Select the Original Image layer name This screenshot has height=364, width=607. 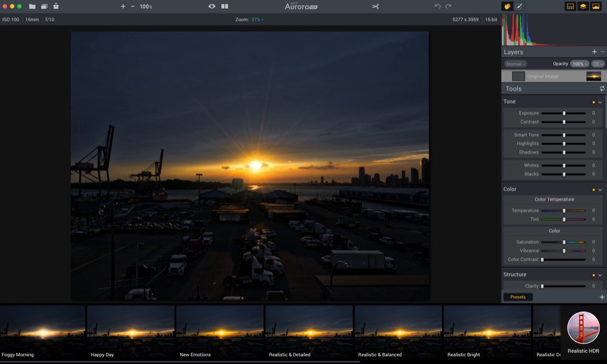click(x=543, y=76)
